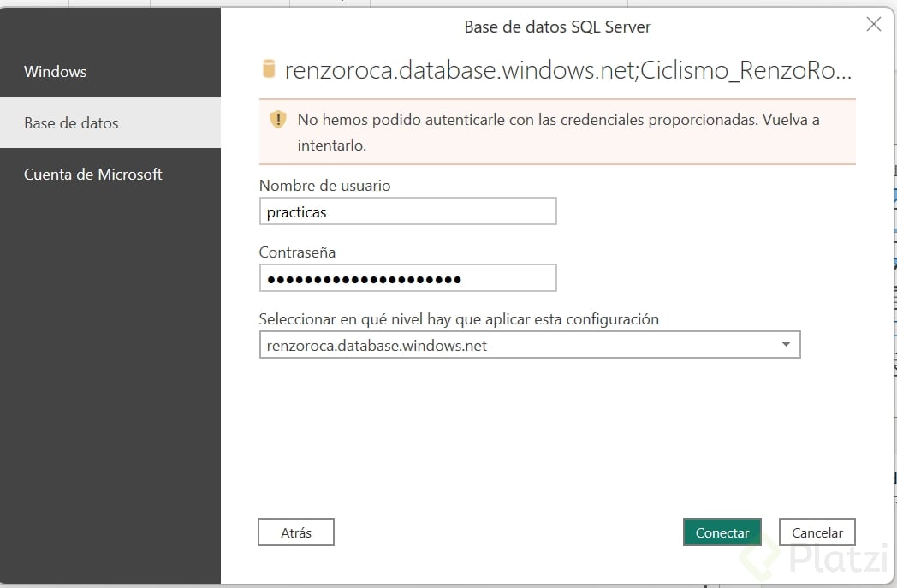The height and width of the screenshot is (588, 897).
Task: Select the Base de datos tab
Action: [72, 123]
